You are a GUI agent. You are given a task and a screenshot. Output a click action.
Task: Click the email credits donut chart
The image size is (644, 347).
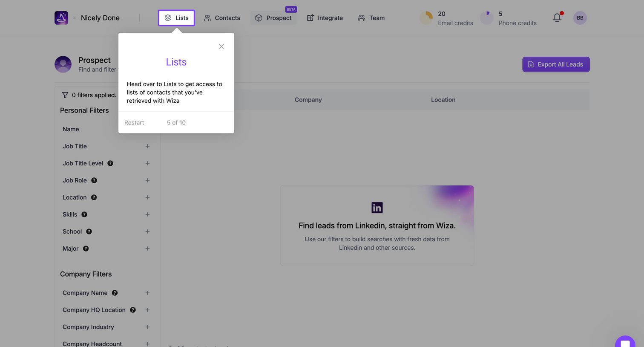coord(426,18)
